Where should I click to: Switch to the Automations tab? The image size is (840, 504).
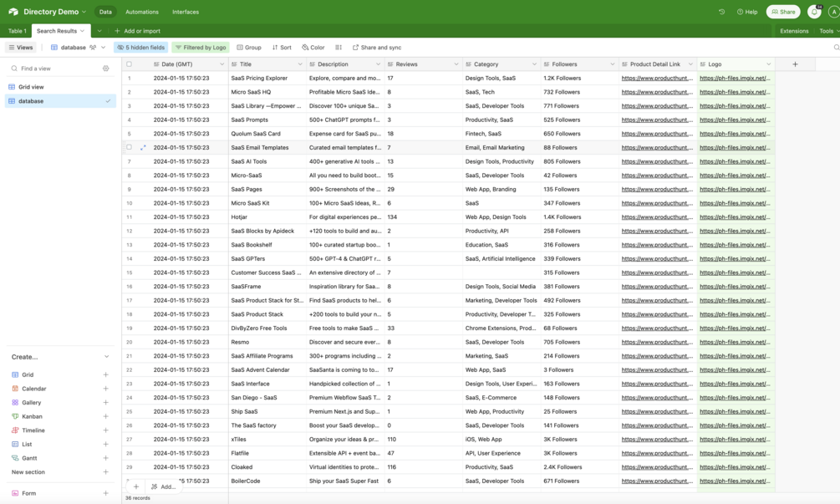(x=142, y=12)
